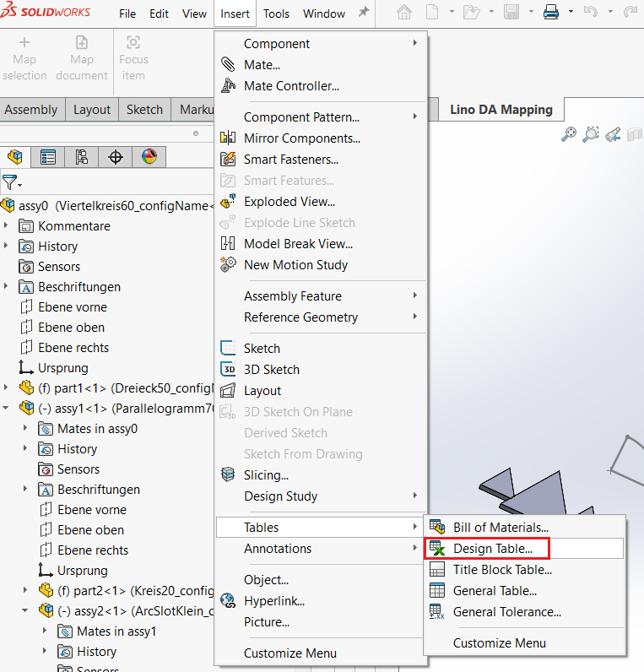Screen dimensions: 644x672
Task: Open the PropertyManager tab icon
Action: 48,157
